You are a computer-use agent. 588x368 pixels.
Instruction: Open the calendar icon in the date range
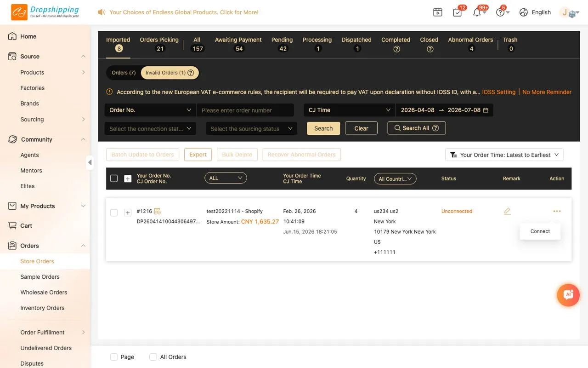(486, 110)
